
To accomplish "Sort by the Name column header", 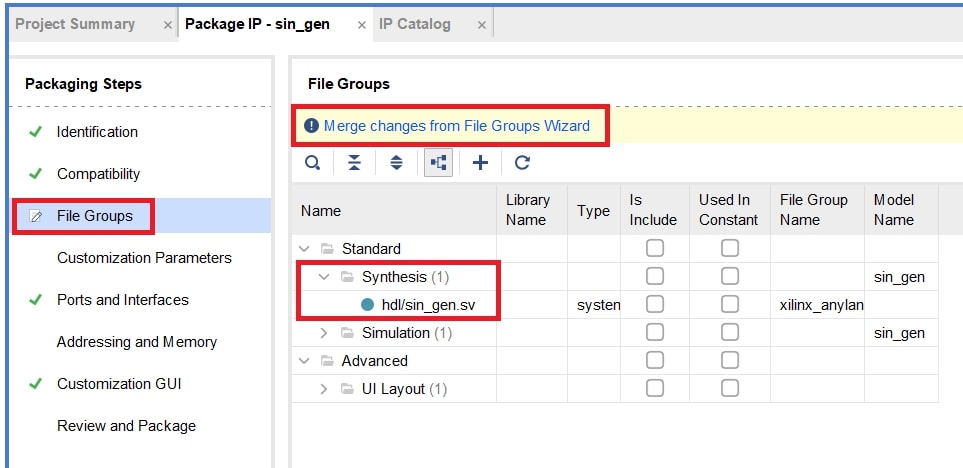I will 394,211.
